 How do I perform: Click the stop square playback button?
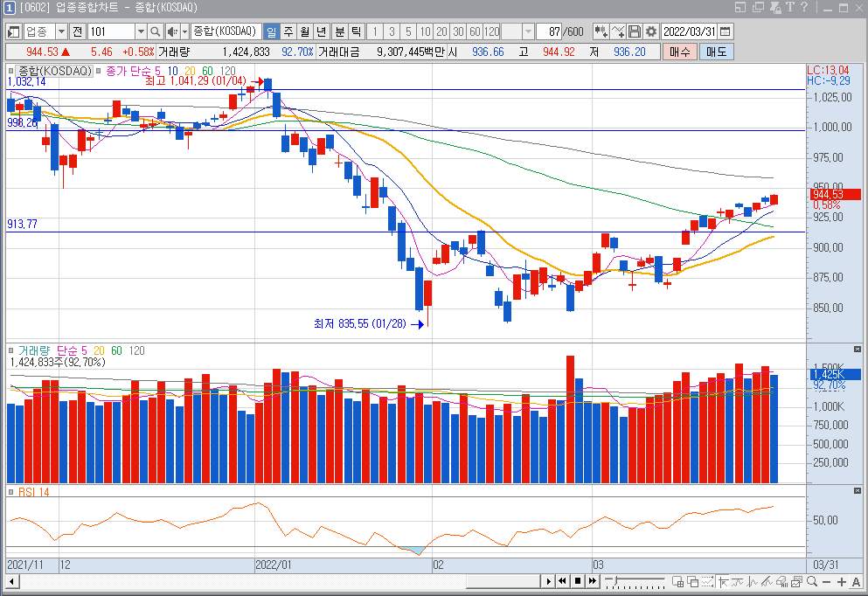tap(578, 581)
